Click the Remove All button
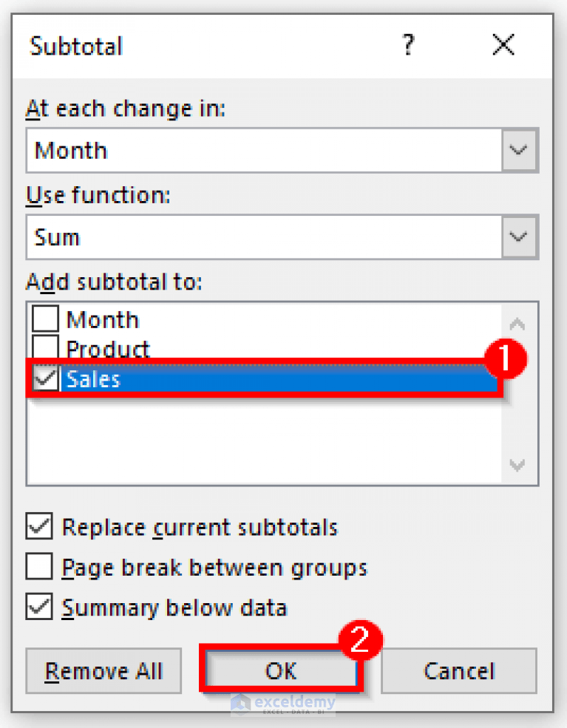This screenshot has height=728, width=567. (x=103, y=671)
